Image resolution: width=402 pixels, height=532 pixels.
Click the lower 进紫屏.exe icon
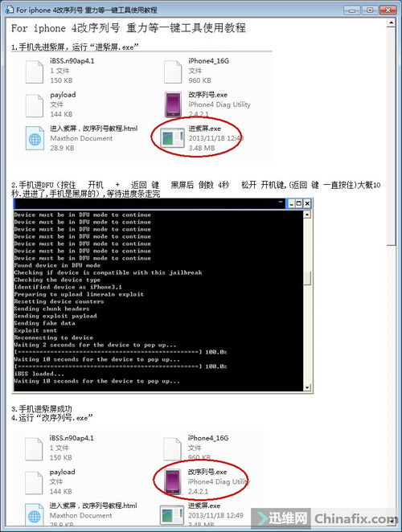[172, 515]
